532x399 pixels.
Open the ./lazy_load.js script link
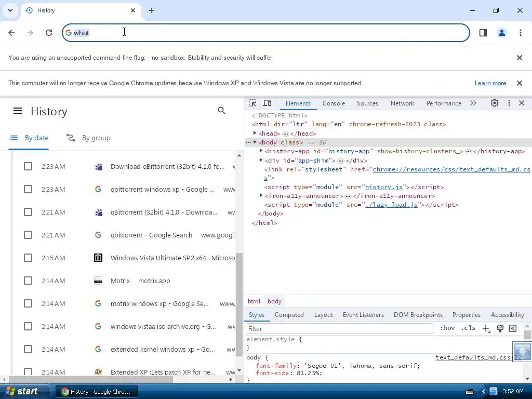pos(392,205)
